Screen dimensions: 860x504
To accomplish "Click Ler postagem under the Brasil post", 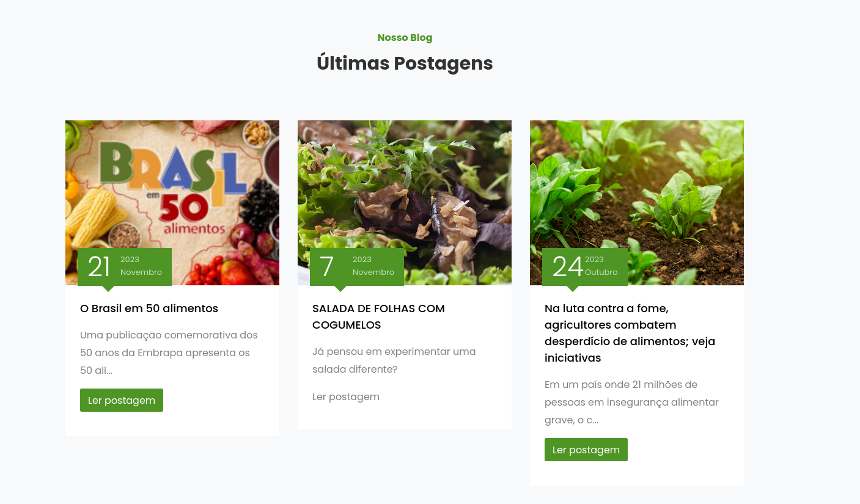I will coord(122,400).
